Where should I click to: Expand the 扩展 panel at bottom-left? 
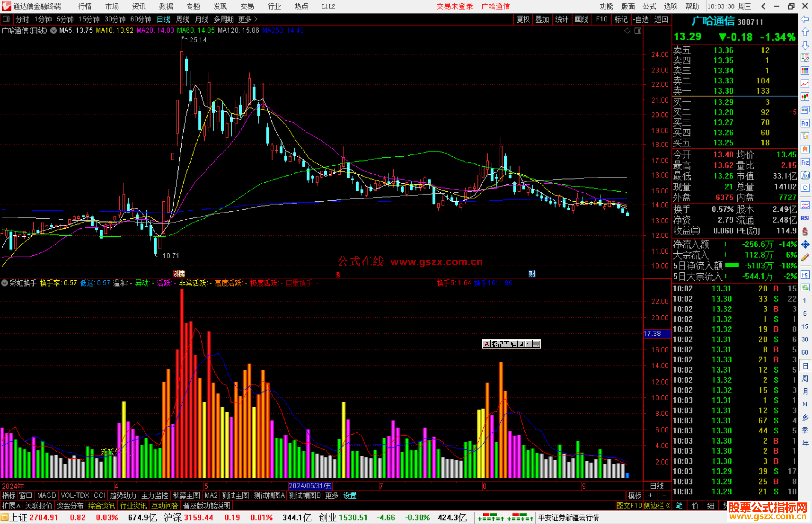[11, 506]
